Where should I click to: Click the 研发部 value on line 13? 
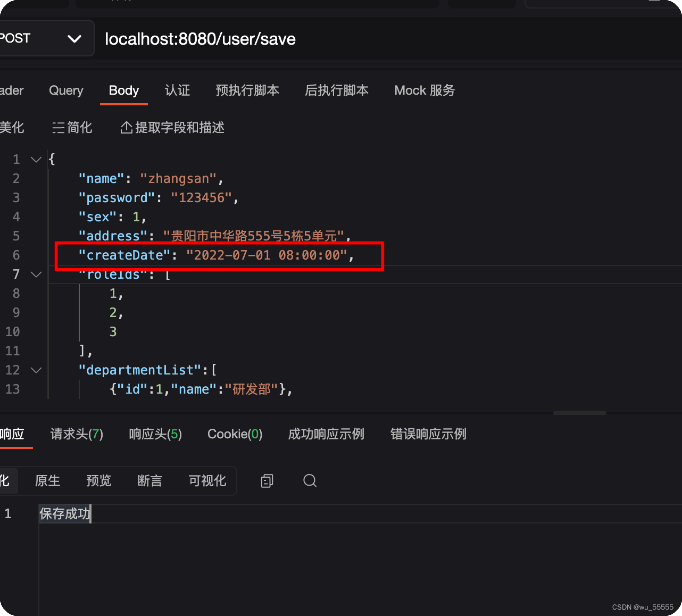[252, 389]
